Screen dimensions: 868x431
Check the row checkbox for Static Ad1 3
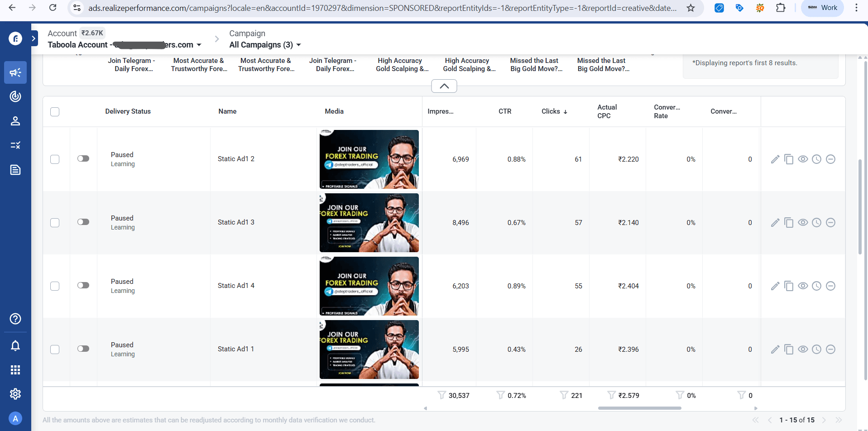point(55,222)
